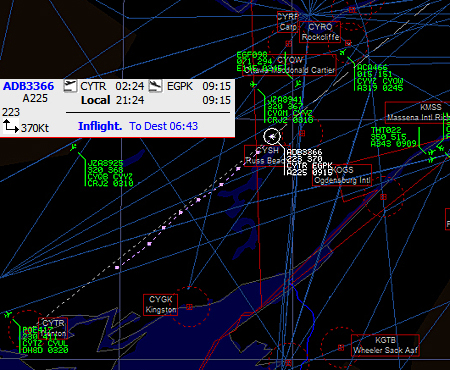Select the THT022 aircraft icon
This screenshot has width=450, height=370.
click(x=431, y=152)
